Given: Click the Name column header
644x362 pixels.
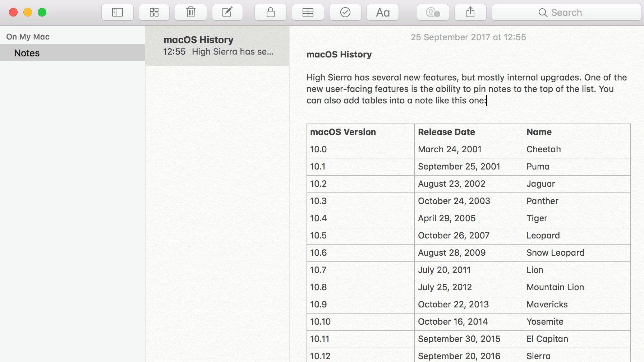Looking at the screenshot, I should coord(577,132).
